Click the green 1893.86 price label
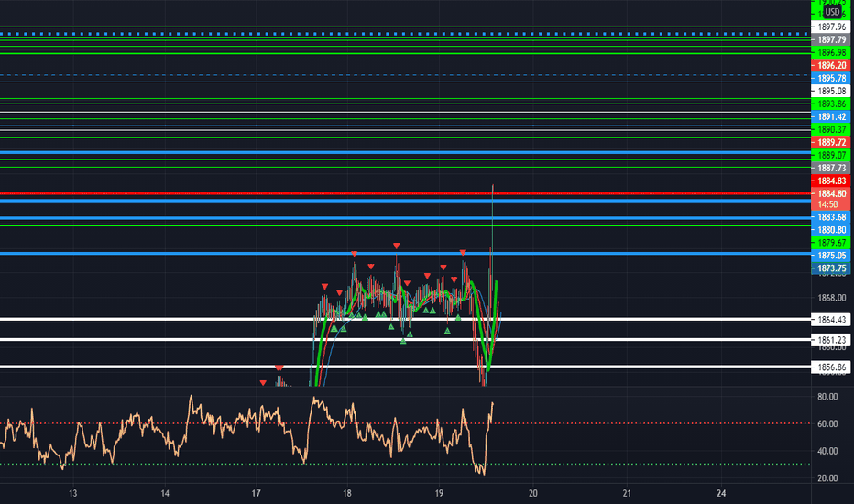The width and height of the screenshot is (854, 504). (x=830, y=104)
